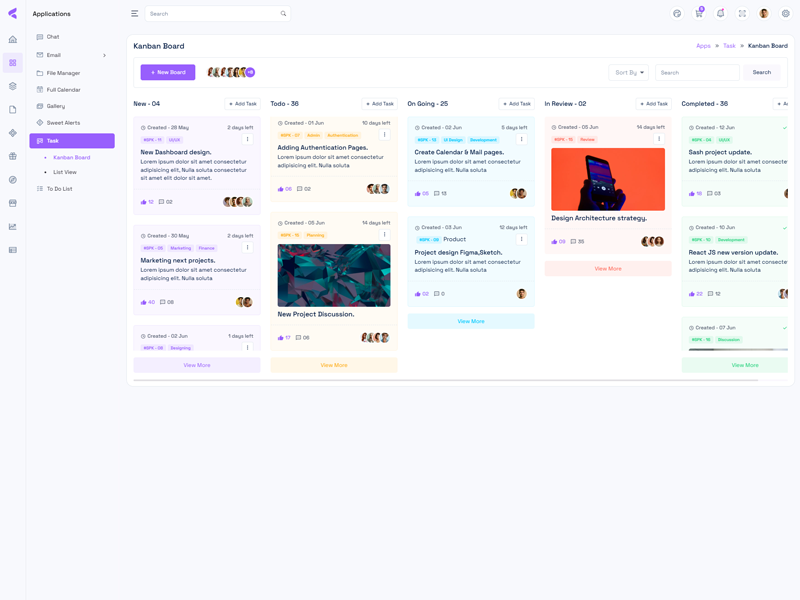Open the Sort By dropdown

[x=629, y=72]
